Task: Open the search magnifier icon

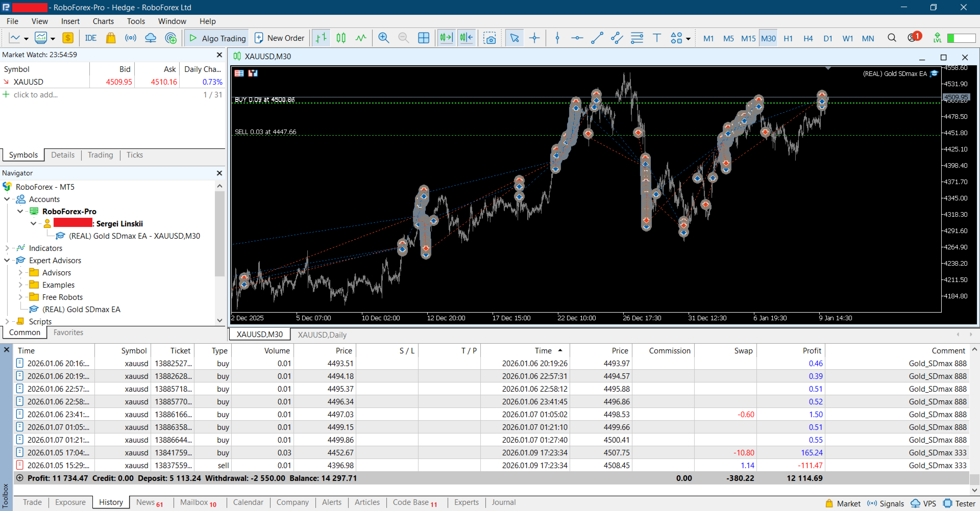Action: pyautogui.click(x=892, y=38)
